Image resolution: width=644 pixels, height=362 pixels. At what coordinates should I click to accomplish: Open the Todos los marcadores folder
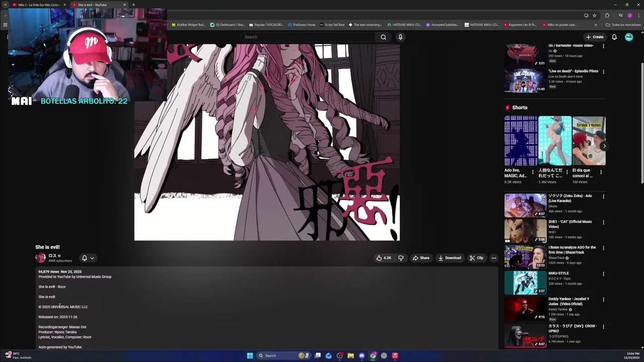[623, 25]
